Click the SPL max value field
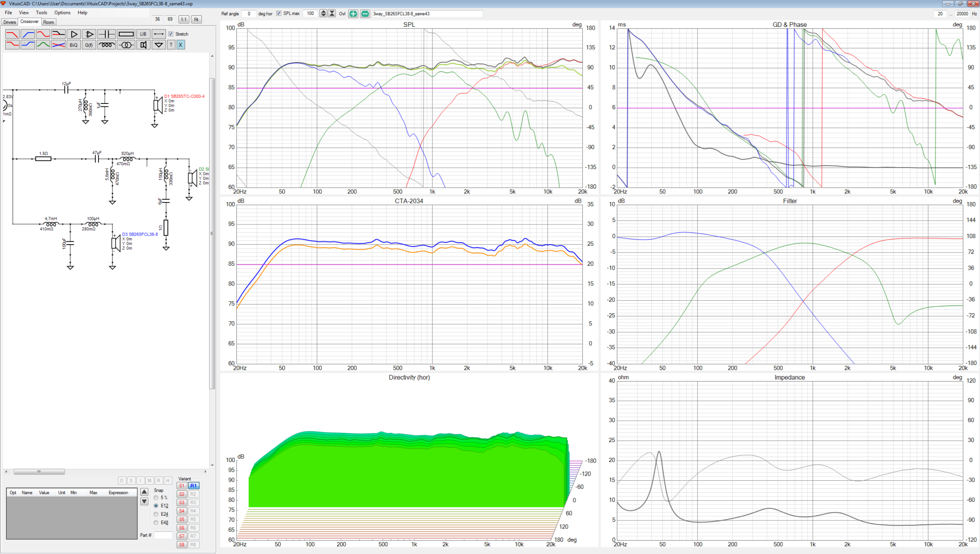980x554 pixels. (311, 13)
